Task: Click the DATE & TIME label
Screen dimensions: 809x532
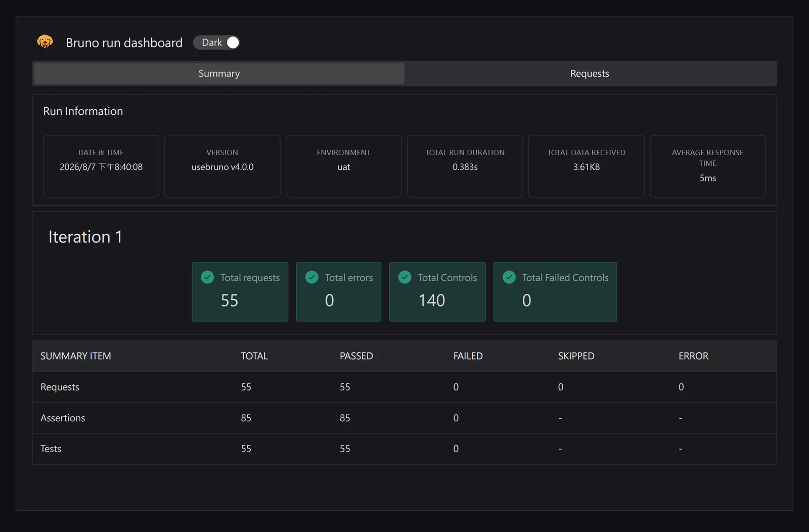Action: coord(101,152)
